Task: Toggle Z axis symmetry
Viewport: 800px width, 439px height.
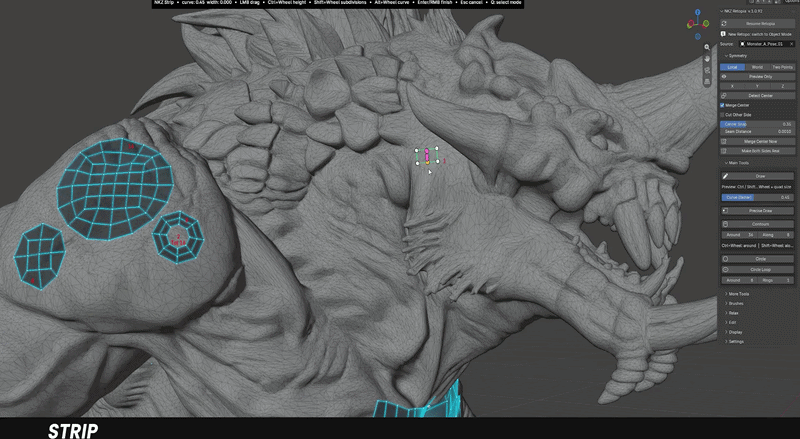Action: (x=782, y=86)
